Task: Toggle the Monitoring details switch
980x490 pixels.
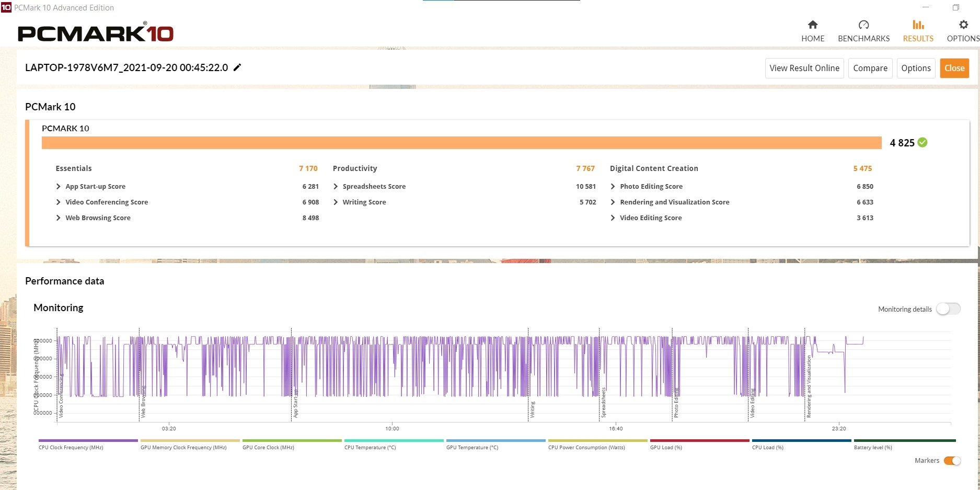Action: point(948,309)
